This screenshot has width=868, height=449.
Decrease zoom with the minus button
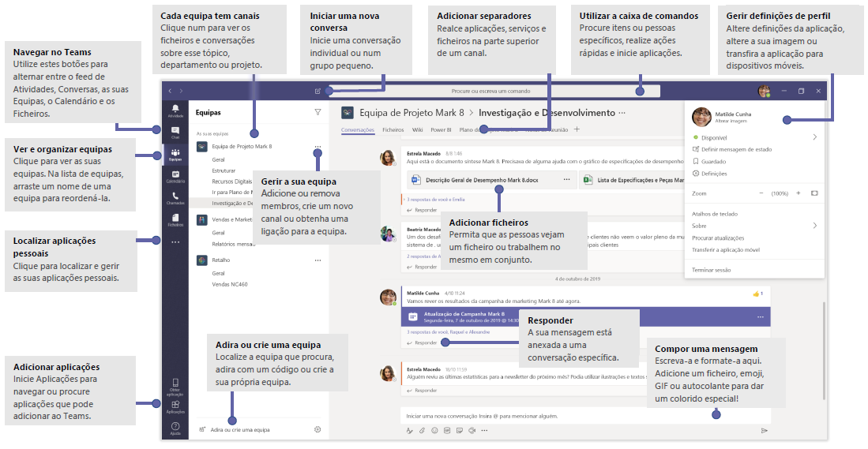tap(761, 193)
